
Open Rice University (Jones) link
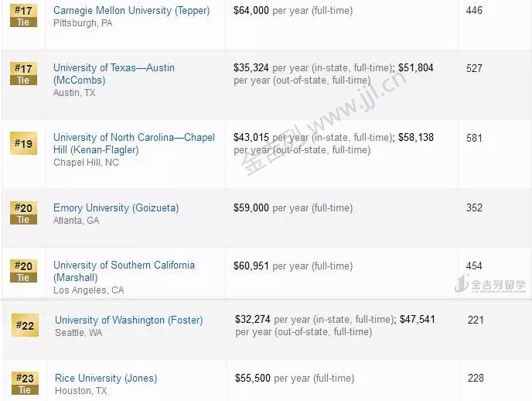point(106,379)
